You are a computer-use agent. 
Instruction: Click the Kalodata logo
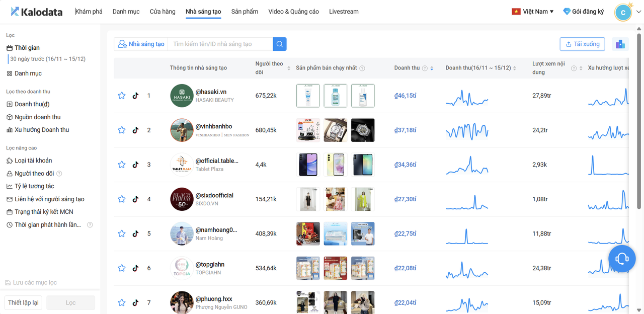(37, 12)
